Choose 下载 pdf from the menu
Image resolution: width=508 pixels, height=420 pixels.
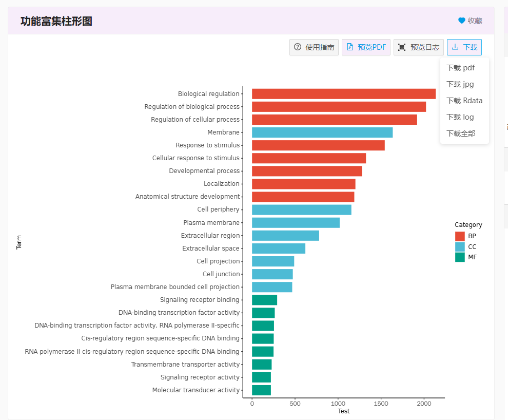pos(460,68)
